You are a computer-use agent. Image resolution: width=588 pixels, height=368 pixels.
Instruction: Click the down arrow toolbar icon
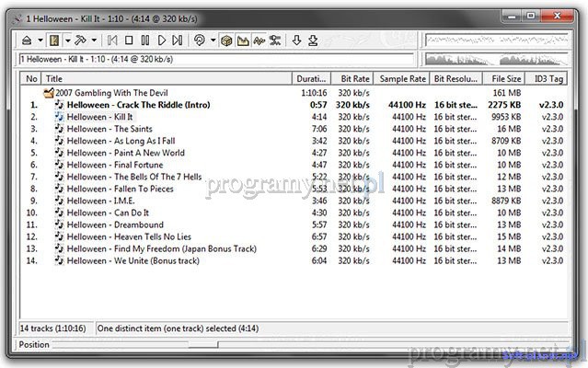[x=296, y=40]
